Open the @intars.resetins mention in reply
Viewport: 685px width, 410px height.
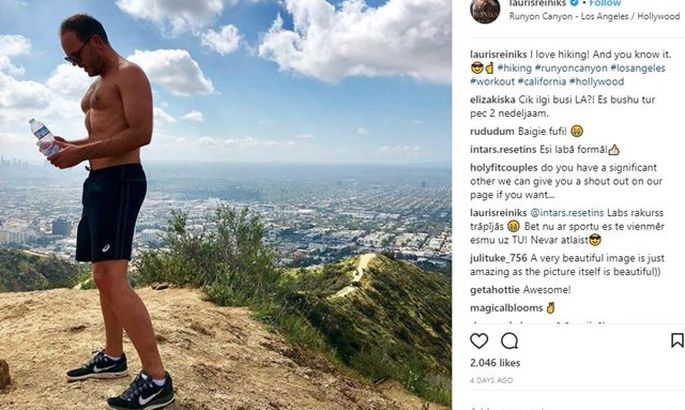[x=567, y=213]
